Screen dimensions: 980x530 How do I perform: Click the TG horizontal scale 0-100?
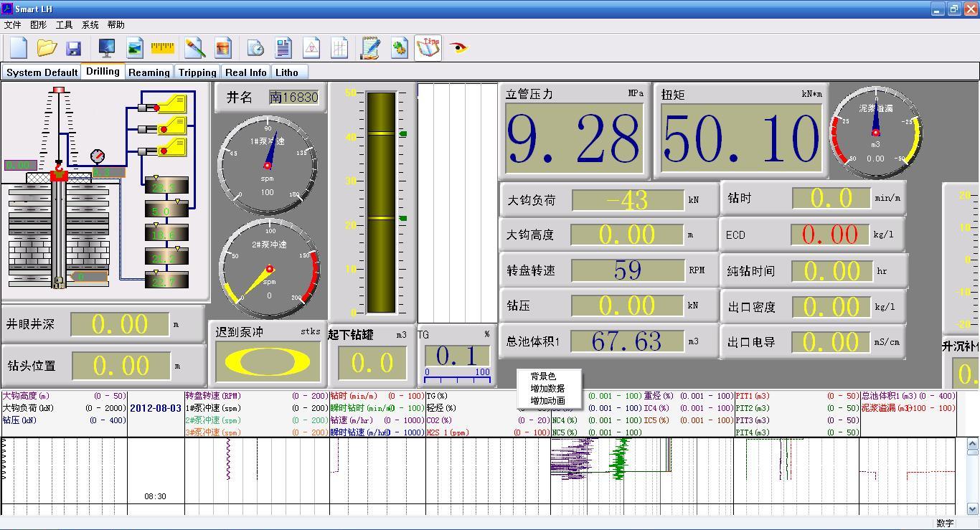point(457,374)
